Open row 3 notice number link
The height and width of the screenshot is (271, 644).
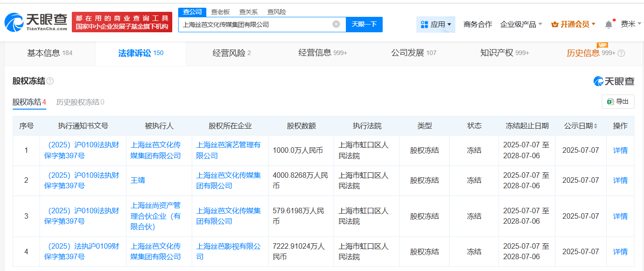tap(82, 216)
